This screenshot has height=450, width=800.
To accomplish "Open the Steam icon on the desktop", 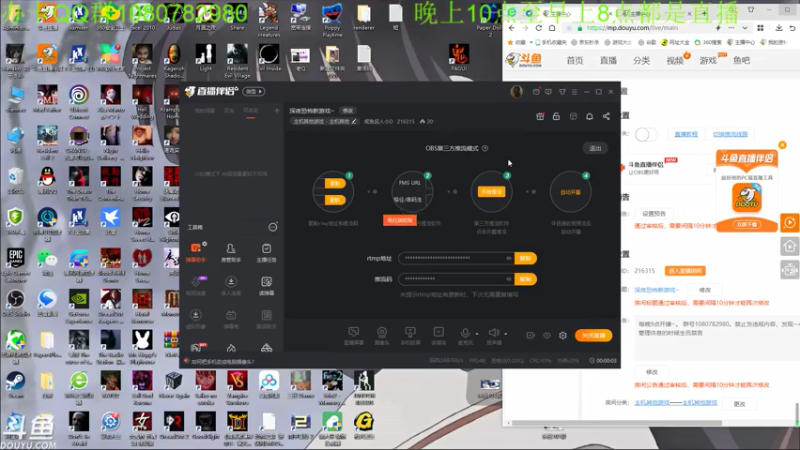I will 15,385.
